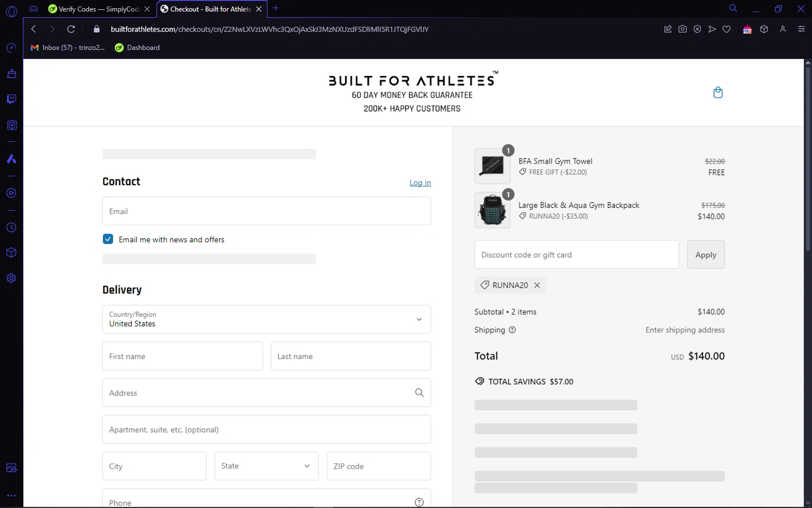Click the Log in link
This screenshot has width=812, height=508.
click(x=420, y=183)
